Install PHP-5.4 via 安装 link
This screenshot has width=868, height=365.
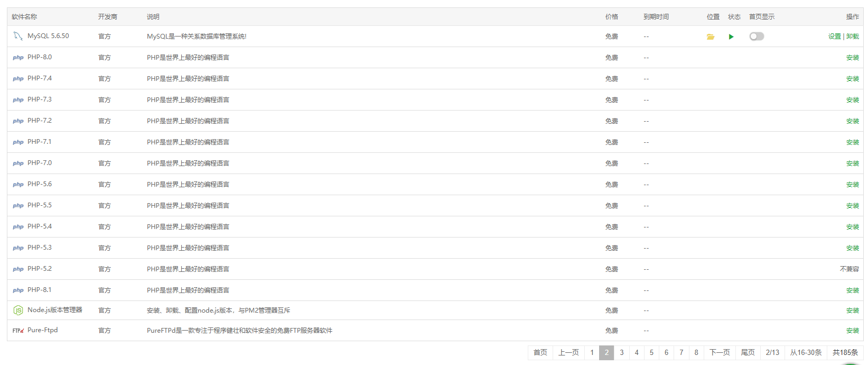(x=853, y=227)
